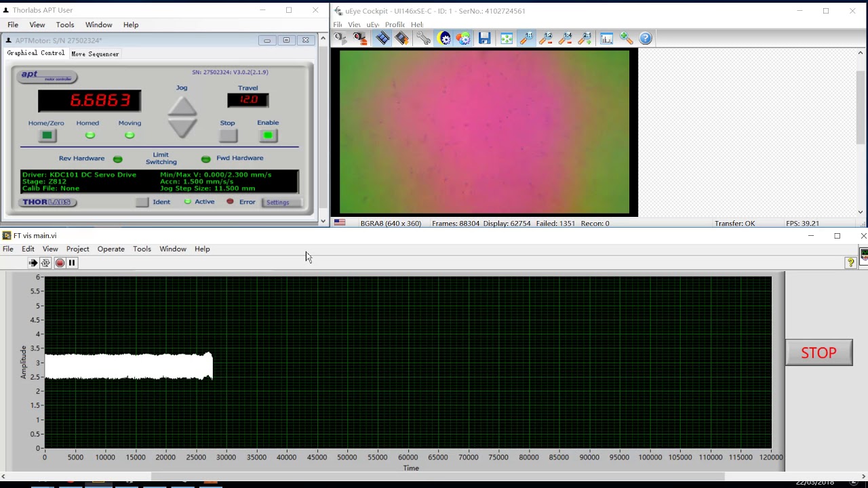Toggle the green Enable button on APT

click(268, 136)
